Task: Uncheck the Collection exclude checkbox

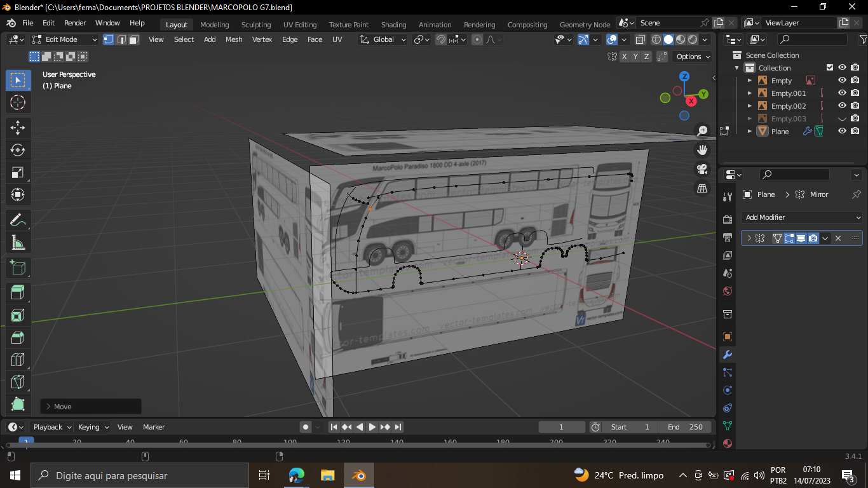Action: pos(829,68)
